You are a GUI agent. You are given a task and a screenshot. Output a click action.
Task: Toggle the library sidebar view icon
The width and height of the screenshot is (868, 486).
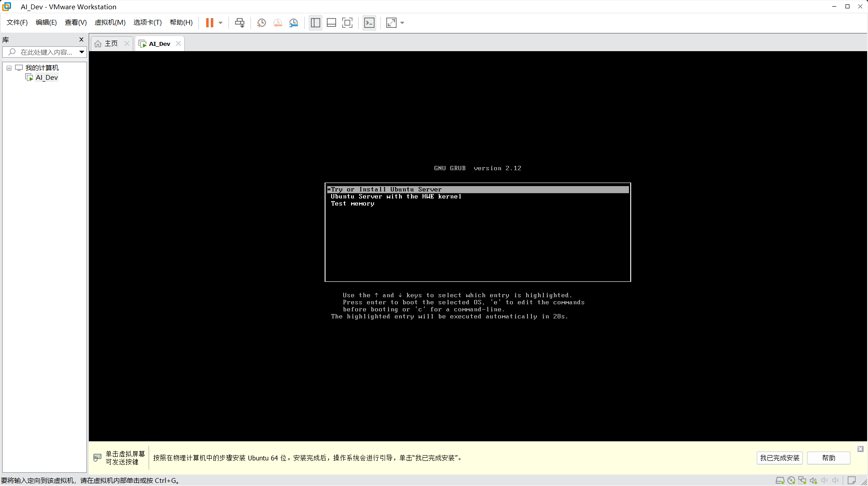[x=315, y=22]
